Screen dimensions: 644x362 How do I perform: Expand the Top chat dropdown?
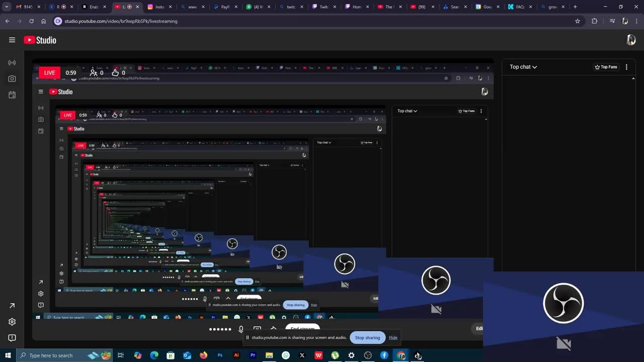tap(523, 67)
